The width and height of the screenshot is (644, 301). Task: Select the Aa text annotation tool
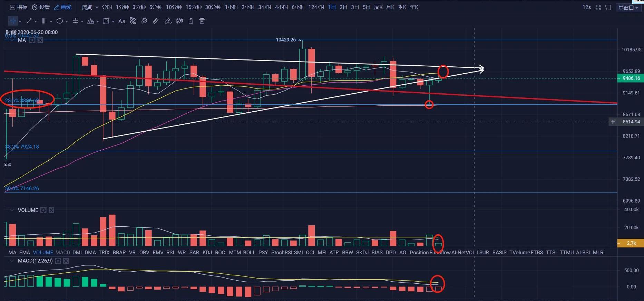pyautogui.click(x=122, y=21)
